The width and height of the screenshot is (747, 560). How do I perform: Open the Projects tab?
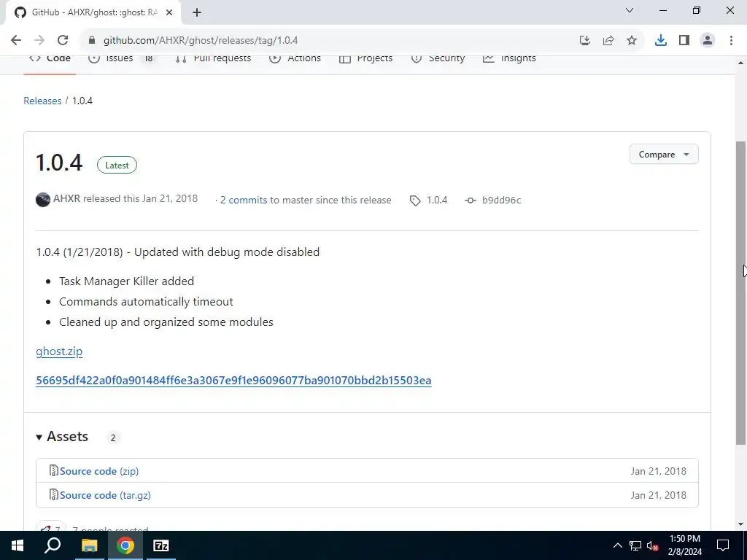(x=366, y=58)
